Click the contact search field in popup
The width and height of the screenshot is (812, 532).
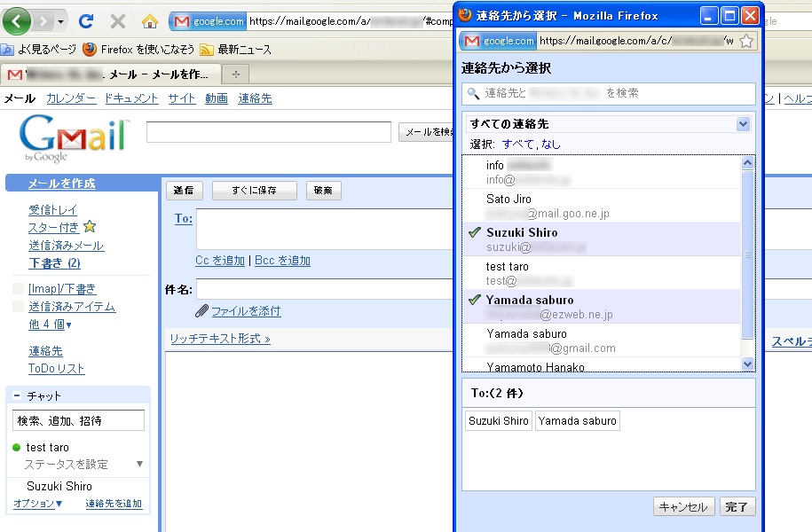coord(609,93)
